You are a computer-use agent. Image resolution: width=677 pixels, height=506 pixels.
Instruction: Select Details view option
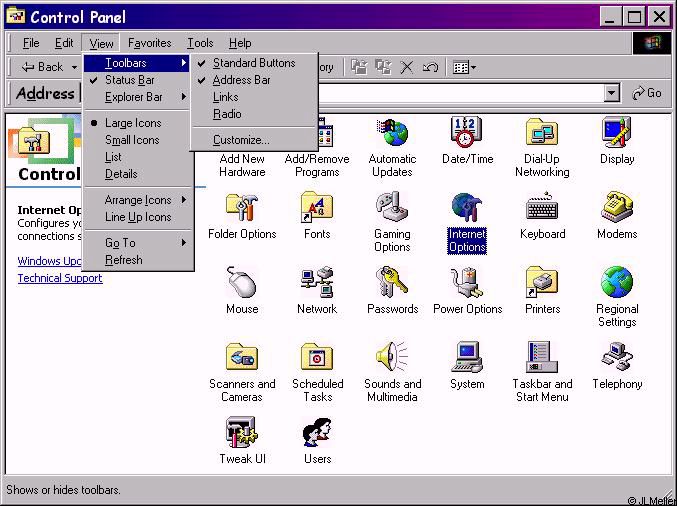(137, 174)
